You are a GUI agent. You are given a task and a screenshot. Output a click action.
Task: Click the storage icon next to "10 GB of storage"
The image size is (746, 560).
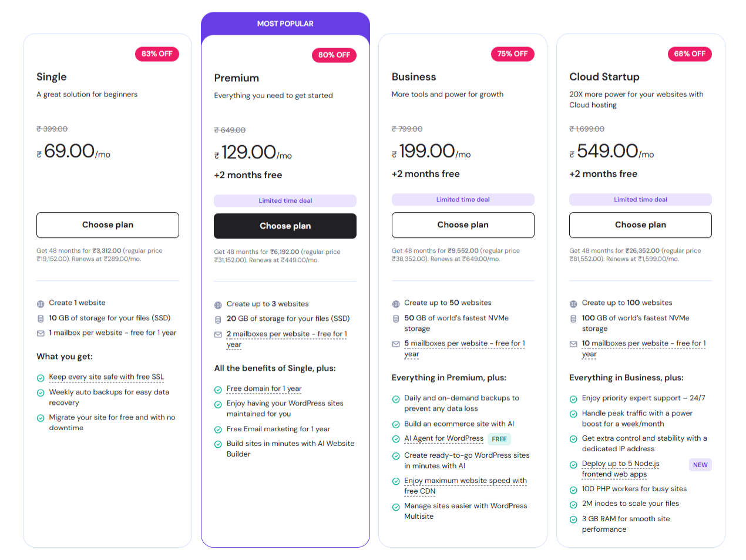point(41,318)
